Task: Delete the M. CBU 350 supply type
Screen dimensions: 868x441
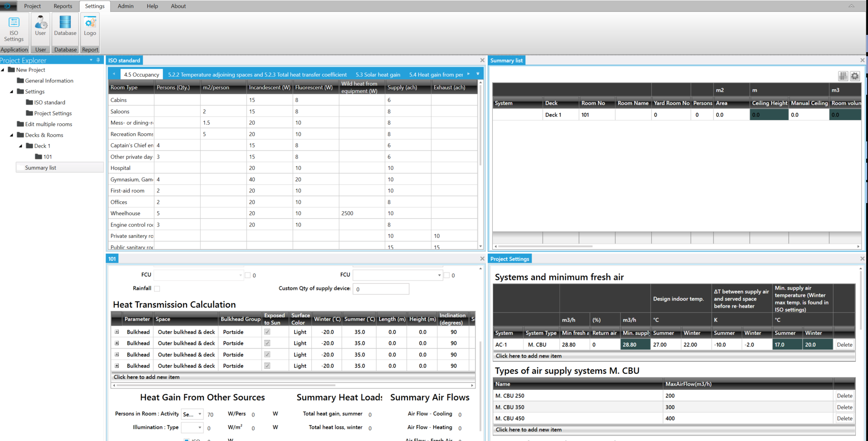Action: (x=844, y=407)
